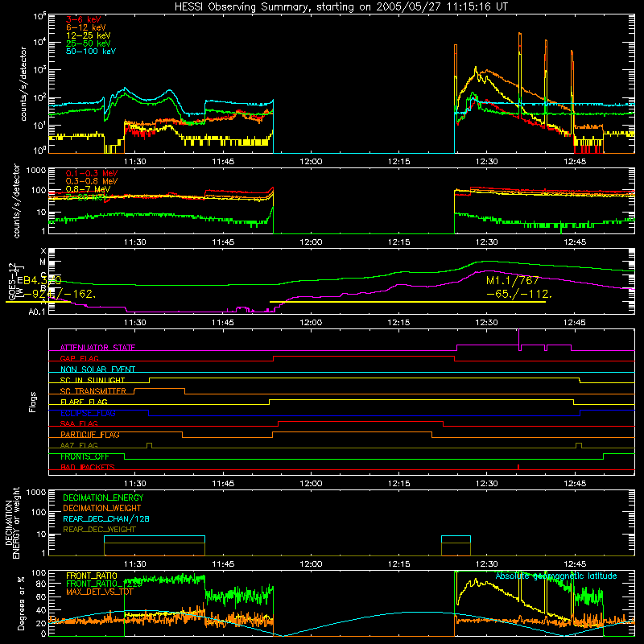Viewport: 644px width, 644px height.
Task: Click the 12:45 time label under MeV counts panel
Action: [x=575, y=242]
